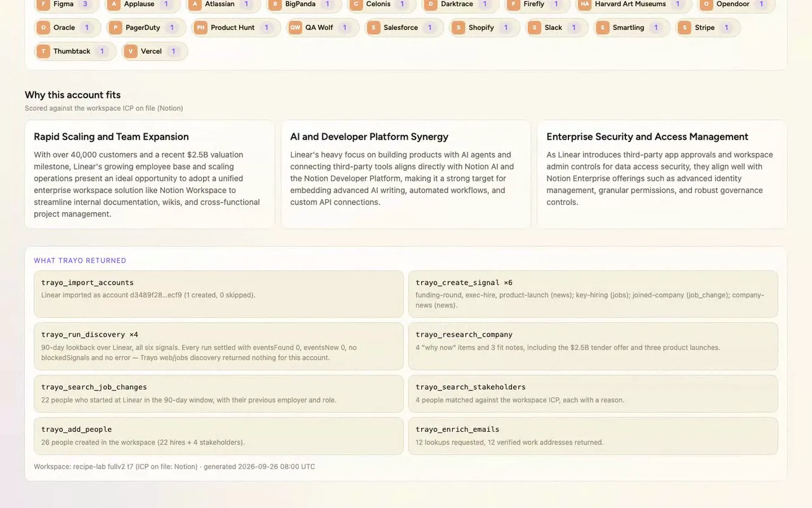
Task: Select "Rapid Scaling and Team Expansion" card title
Action: (111, 137)
